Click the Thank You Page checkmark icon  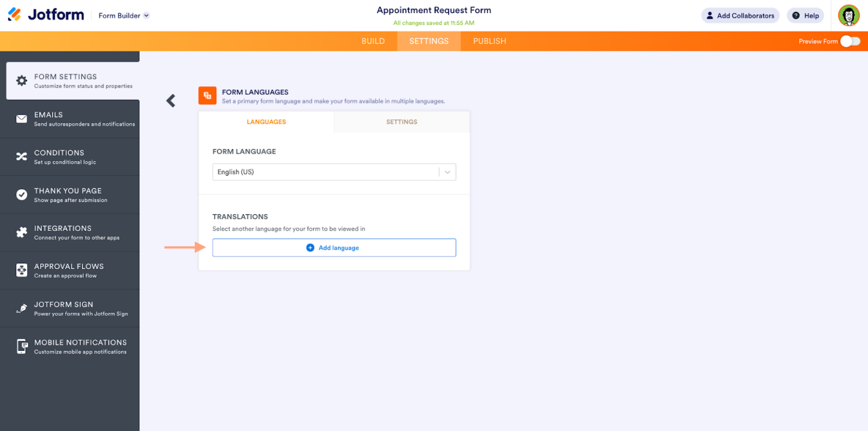pos(20,194)
